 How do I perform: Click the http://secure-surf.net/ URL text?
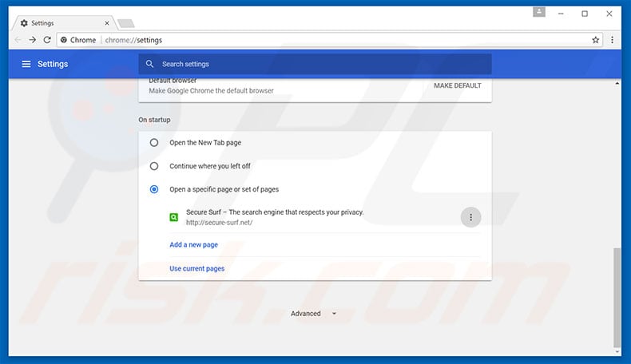(x=220, y=223)
